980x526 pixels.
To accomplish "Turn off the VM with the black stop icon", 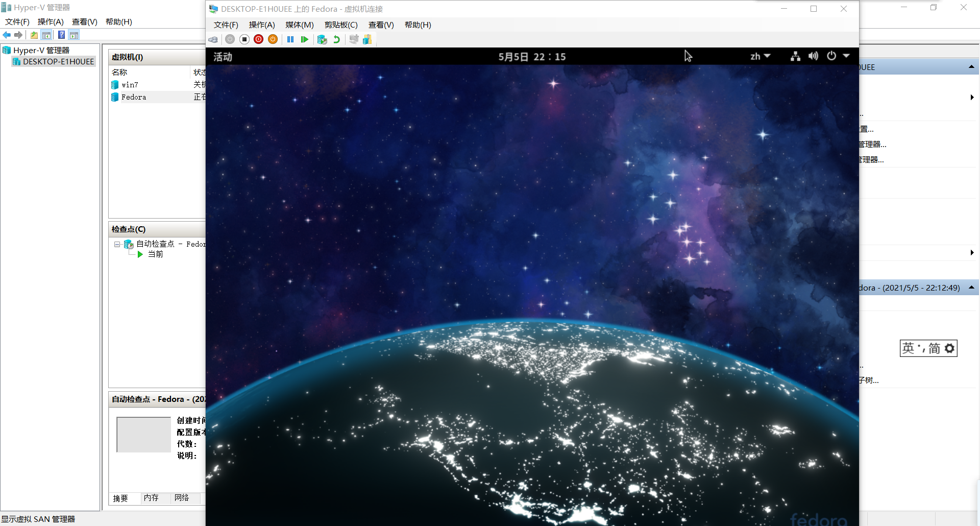I will pos(244,39).
